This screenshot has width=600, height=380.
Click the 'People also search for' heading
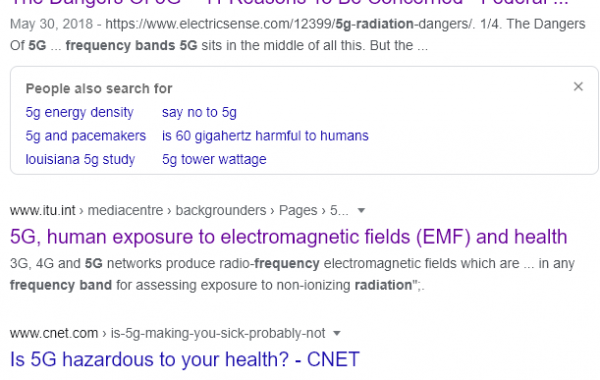tap(99, 89)
